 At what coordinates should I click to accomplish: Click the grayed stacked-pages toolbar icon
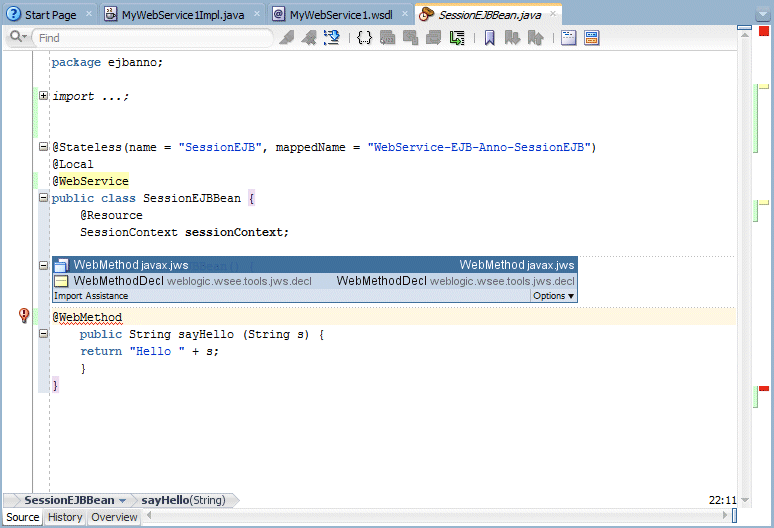(x=433, y=38)
